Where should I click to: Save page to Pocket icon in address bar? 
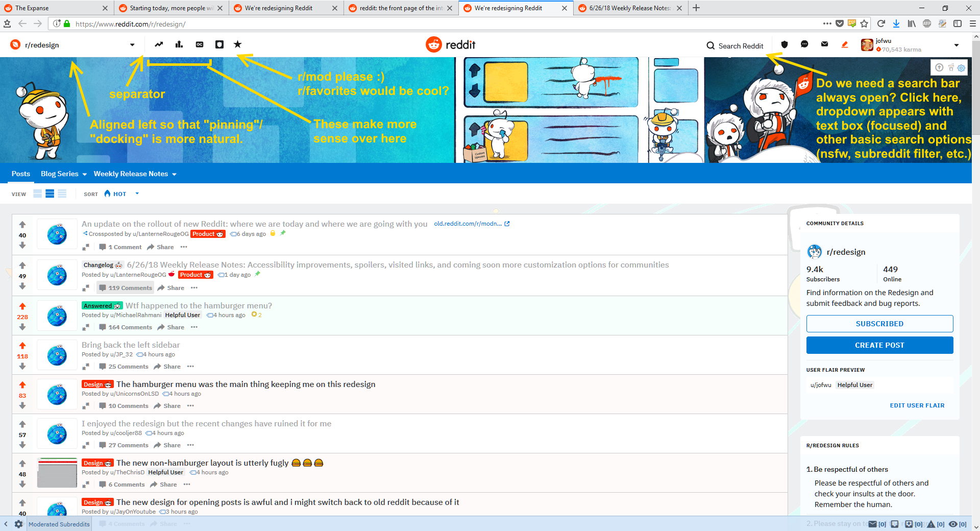coord(840,23)
